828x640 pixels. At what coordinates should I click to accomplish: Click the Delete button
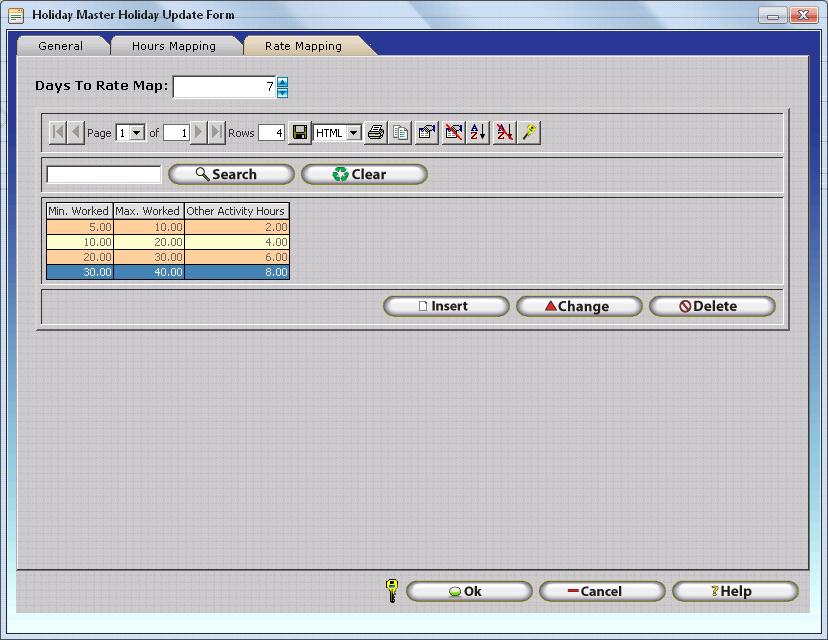point(712,306)
